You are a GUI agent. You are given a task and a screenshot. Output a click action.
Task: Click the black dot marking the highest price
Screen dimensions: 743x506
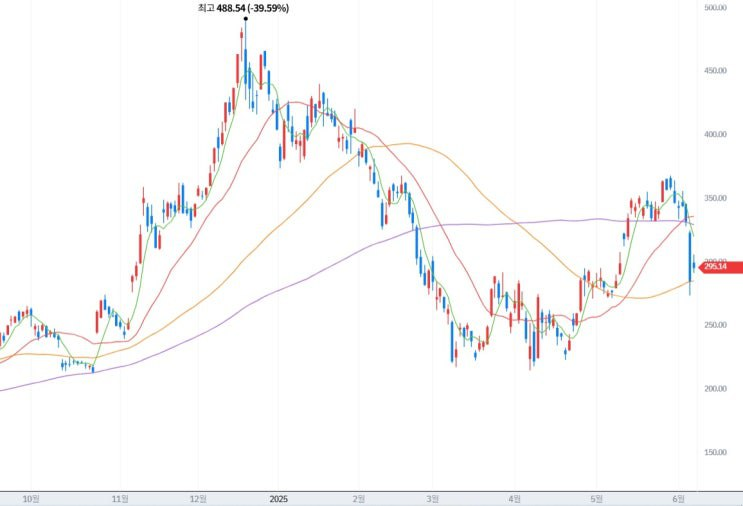click(x=245, y=19)
